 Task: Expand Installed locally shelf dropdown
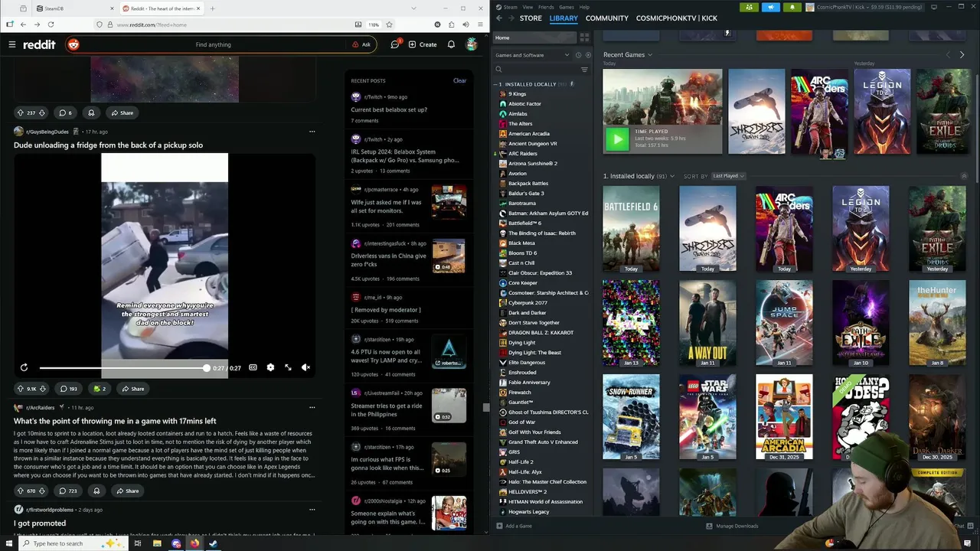[672, 176]
